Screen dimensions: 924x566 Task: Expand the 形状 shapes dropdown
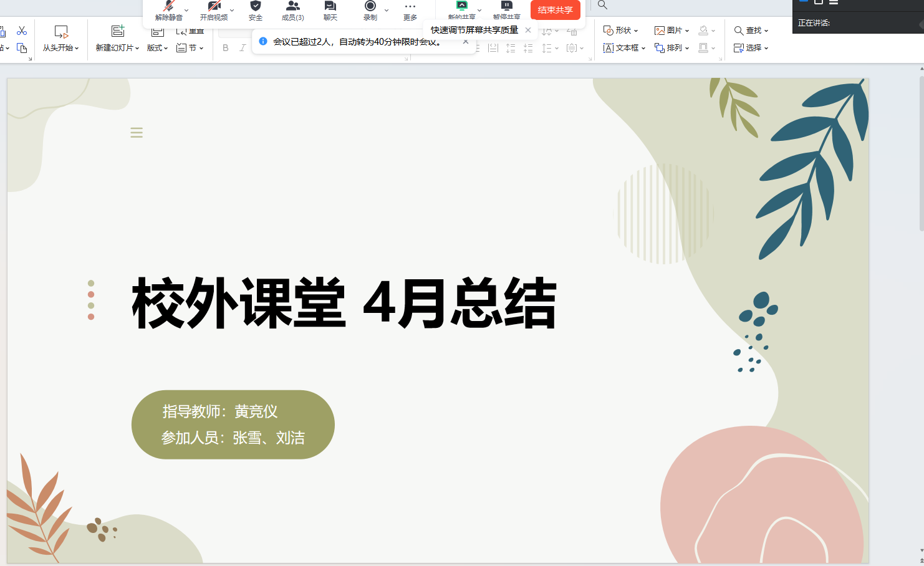[621, 31]
